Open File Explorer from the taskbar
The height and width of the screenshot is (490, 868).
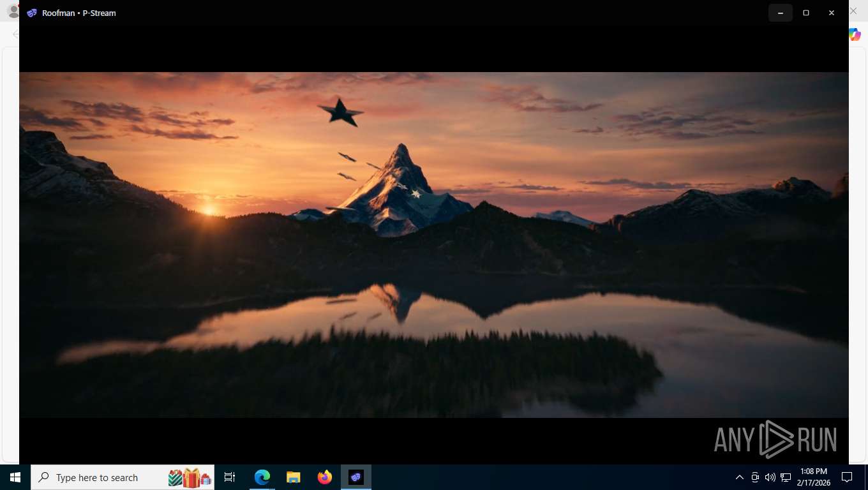tap(294, 477)
